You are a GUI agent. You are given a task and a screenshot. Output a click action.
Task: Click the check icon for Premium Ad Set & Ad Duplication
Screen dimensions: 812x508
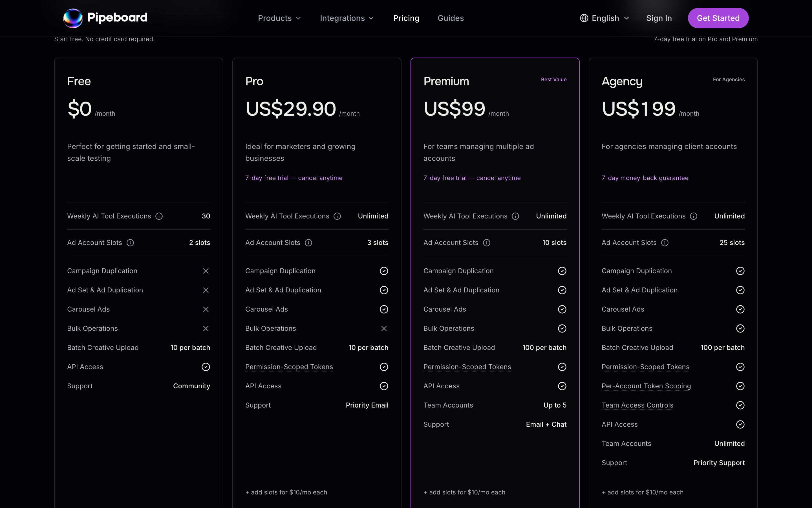pos(562,290)
